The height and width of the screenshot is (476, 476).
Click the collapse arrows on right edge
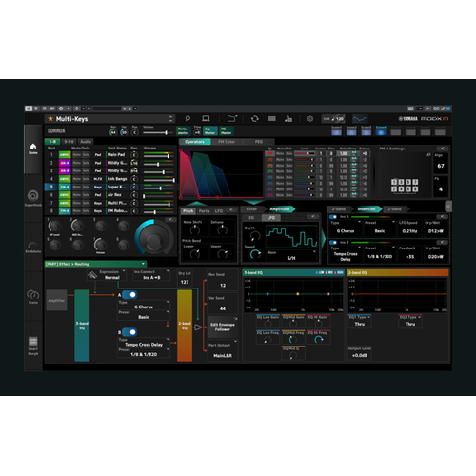point(448,207)
